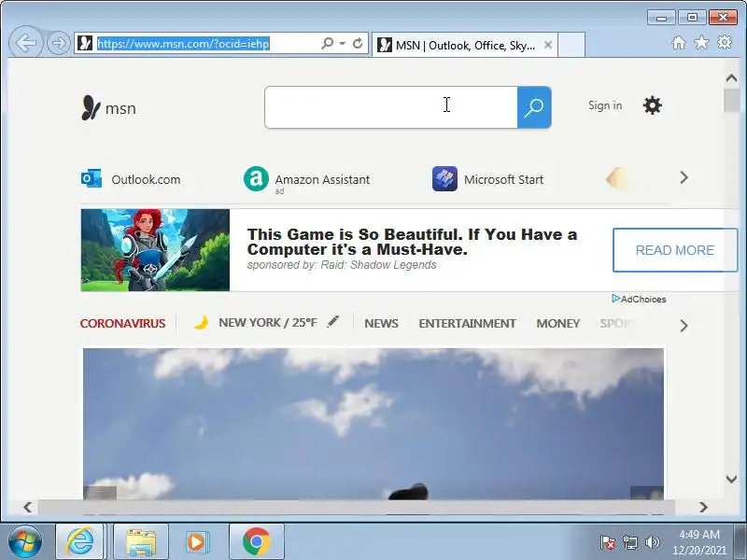Click the vertical scrollbar up arrow
The image size is (747, 560).
click(731, 78)
